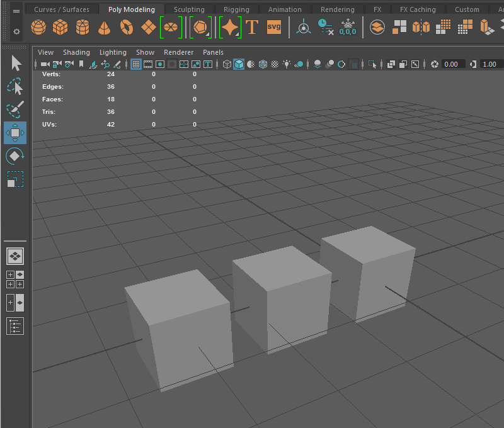Choose the Lasso Select tool
Image resolution: width=504 pixels, height=428 pixels.
tap(15, 87)
